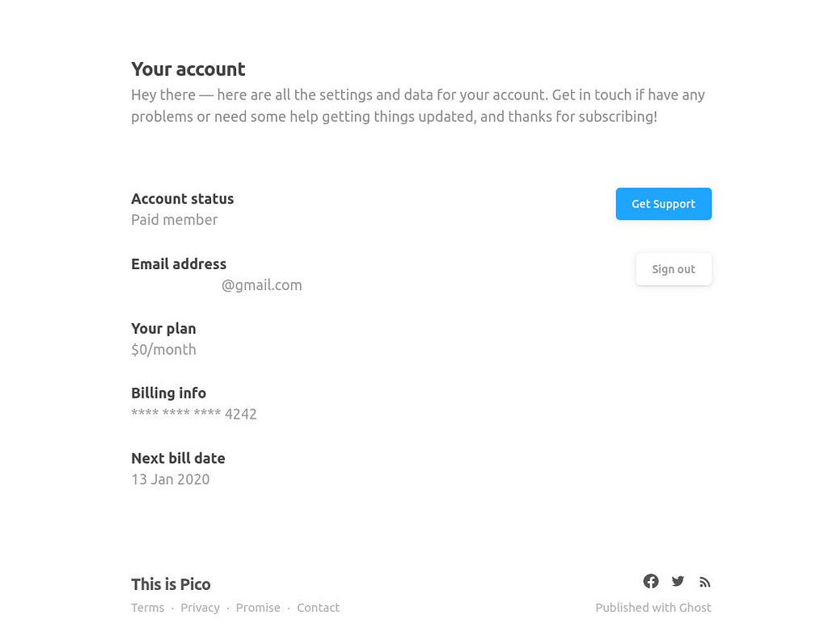Select the gmail email address text

coord(261,284)
